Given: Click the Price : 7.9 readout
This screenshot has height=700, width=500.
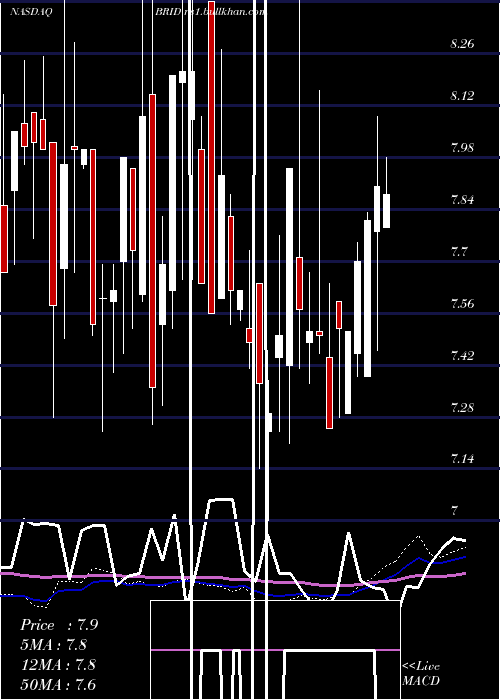Looking at the screenshot, I should (x=59, y=625).
